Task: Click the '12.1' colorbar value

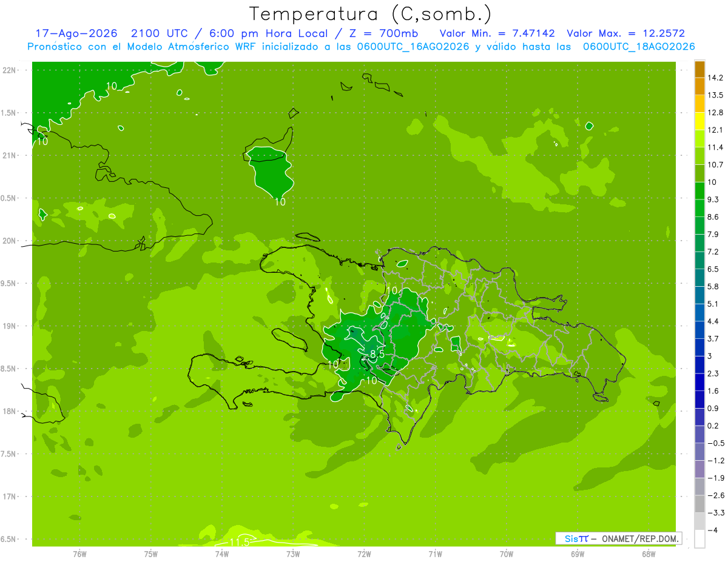Action: [x=715, y=130]
